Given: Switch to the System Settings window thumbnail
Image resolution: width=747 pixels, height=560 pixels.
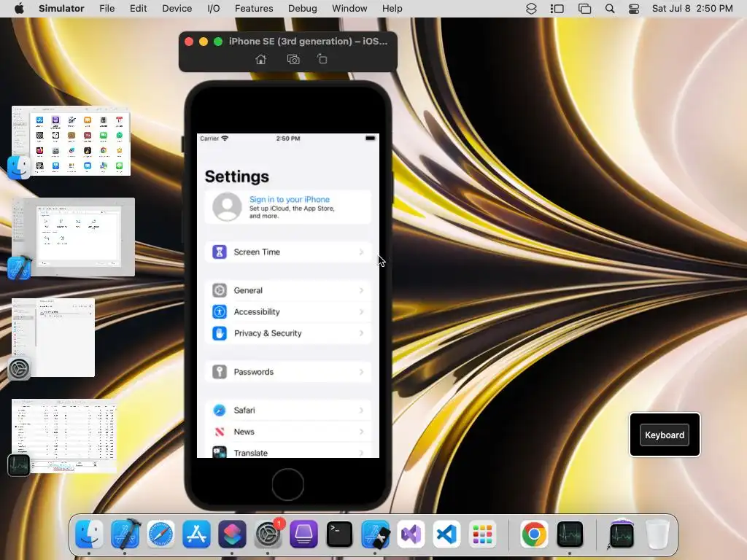Looking at the screenshot, I should tap(53, 338).
